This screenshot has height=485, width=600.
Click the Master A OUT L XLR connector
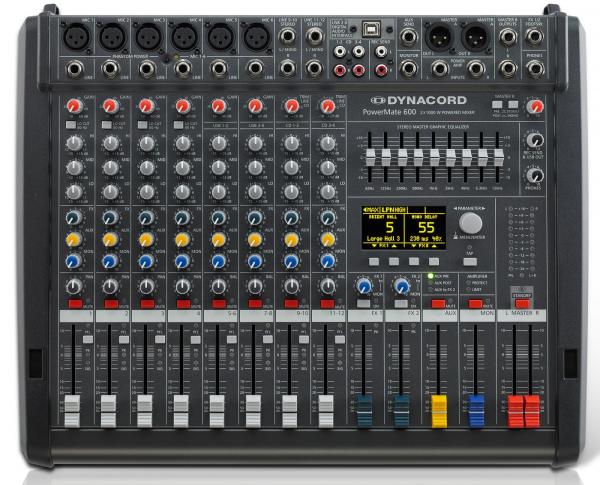439,37
